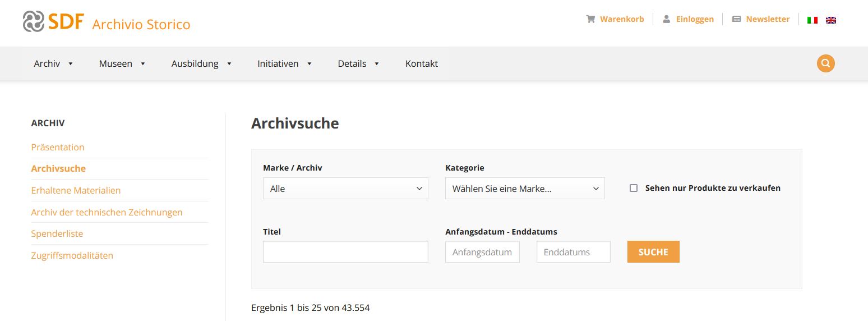Enable Sehen nur Produkte zu verkaufen checkbox
This screenshot has width=868, height=321.
pyautogui.click(x=634, y=188)
